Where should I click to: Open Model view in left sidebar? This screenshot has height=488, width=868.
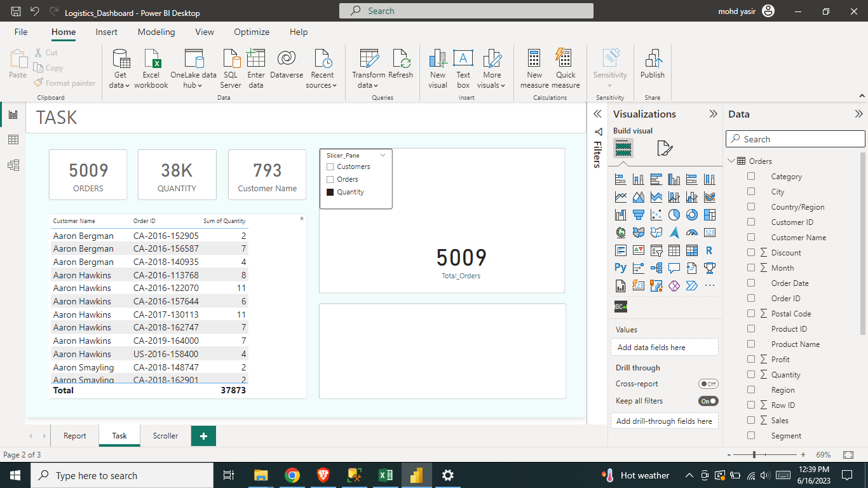coord(13,165)
